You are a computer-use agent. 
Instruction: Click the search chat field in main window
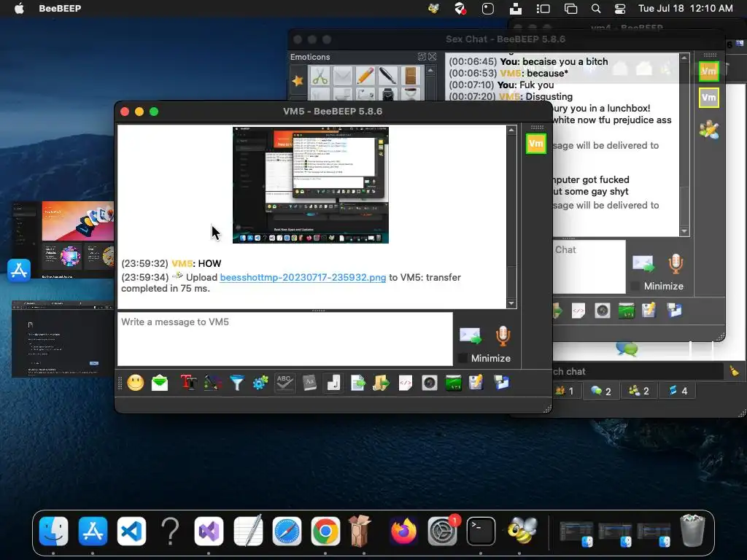click(638, 371)
